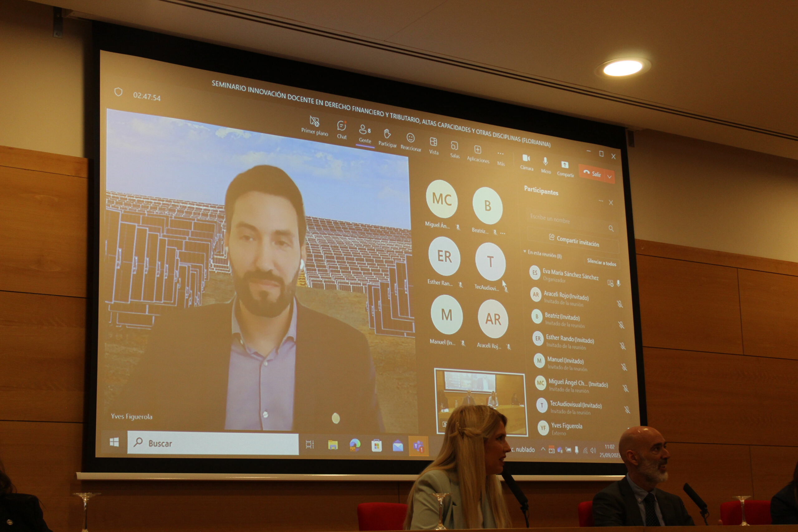Click the shield security icon beside the timer
The height and width of the screenshot is (532, 798).
click(118, 92)
